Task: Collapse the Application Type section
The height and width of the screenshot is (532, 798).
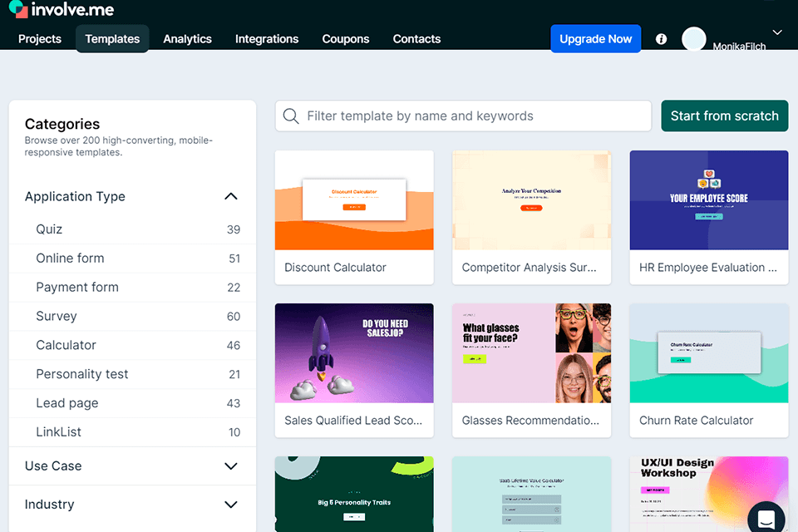Action: 231,196
